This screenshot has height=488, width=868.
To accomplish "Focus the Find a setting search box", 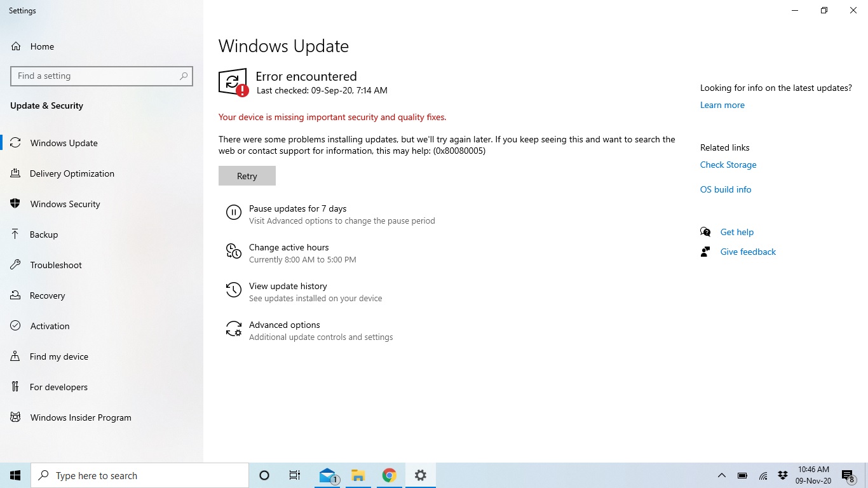I will (x=102, y=76).
